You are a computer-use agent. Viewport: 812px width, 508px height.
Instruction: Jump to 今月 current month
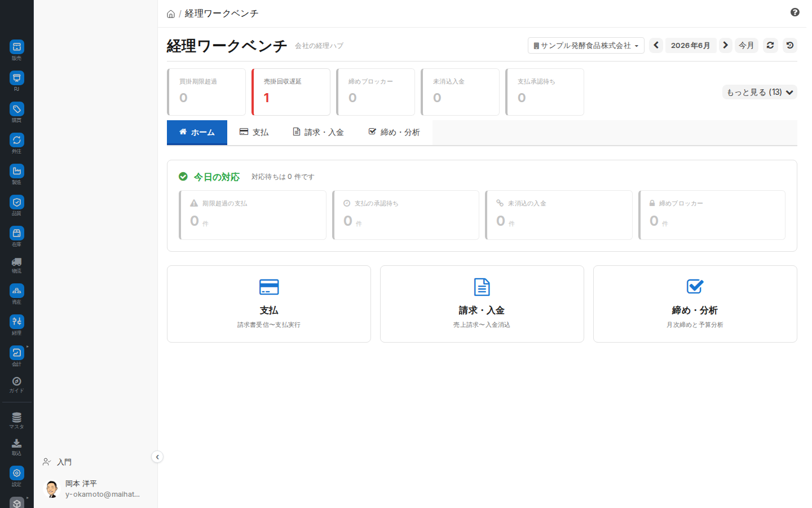747,45
